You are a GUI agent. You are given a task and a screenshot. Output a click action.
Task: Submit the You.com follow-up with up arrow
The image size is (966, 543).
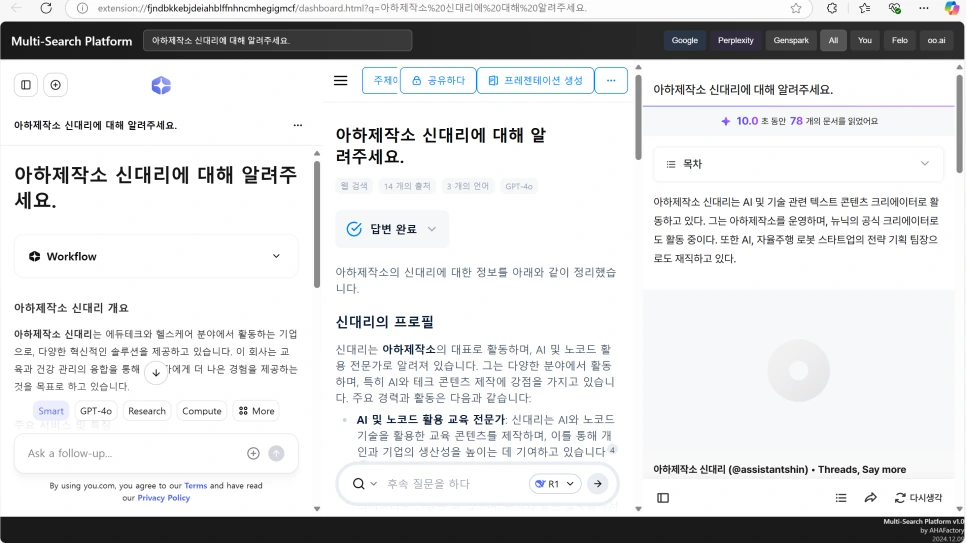point(277,453)
